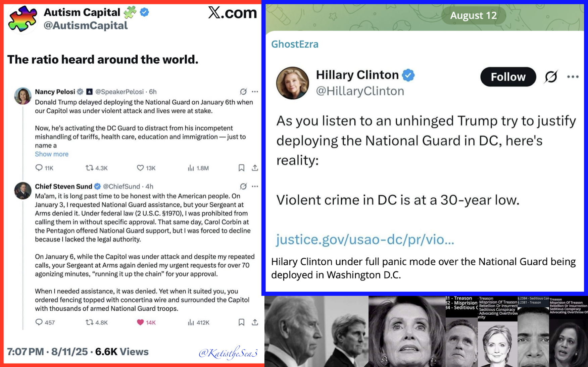This screenshot has height=367, width=588.
Task: Expand Pelosi's post with Show more
Action: [x=52, y=154]
